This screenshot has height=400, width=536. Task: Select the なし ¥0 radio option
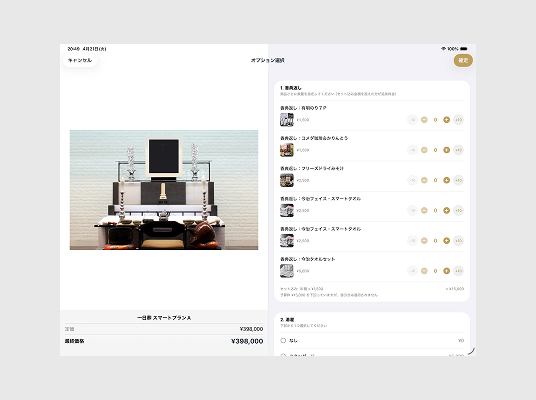pos(372,341)
